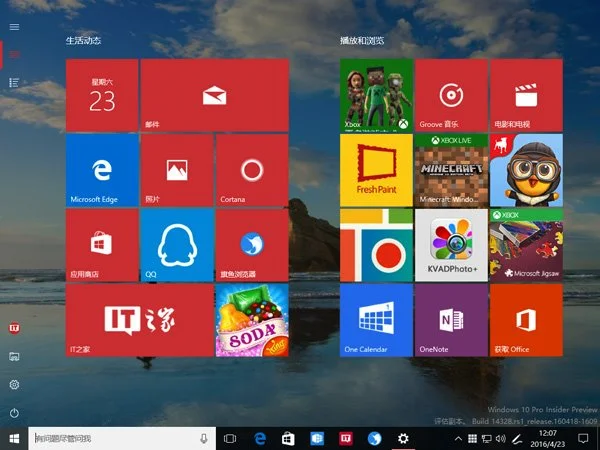Click the 生活动态 group header
The height and width of the screenshot is (450, 600).
click(x=83, y=41)
